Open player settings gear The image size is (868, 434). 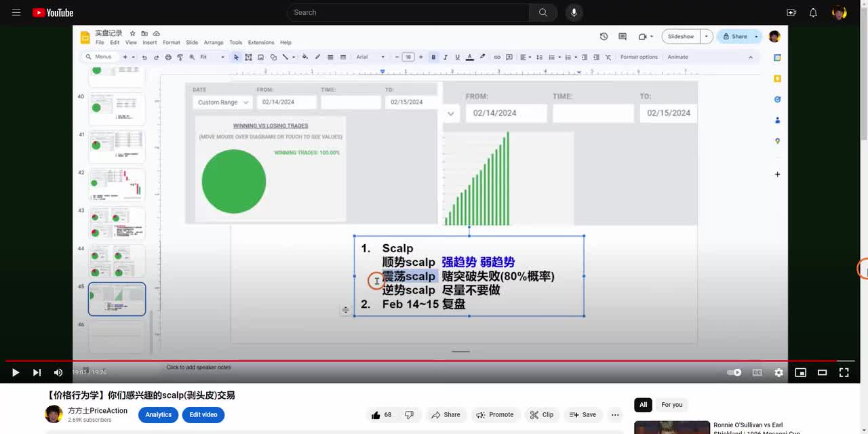(778, 372)
